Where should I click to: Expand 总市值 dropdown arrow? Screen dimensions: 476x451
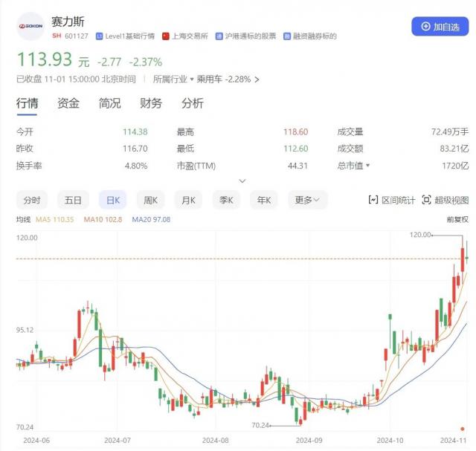[368, 166]
